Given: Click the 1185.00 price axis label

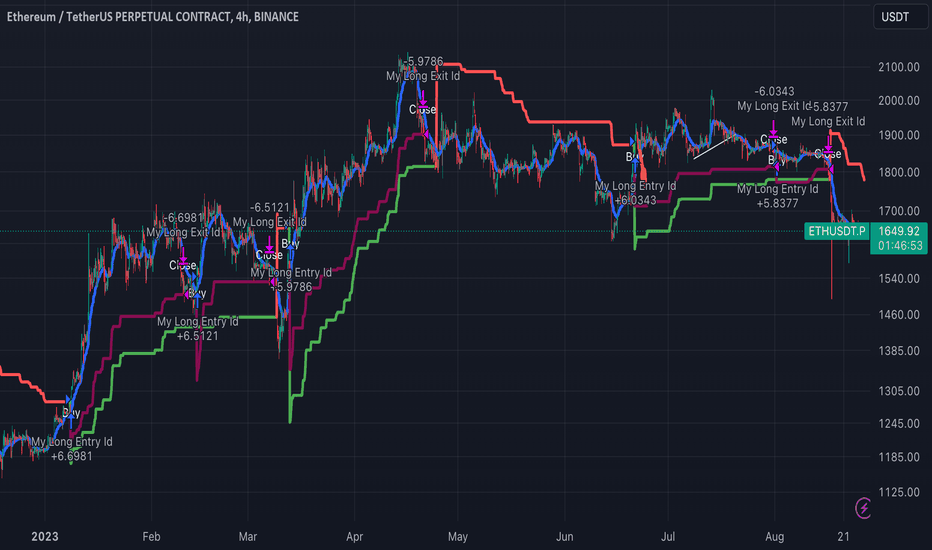Looking at the screenshot, I should click(x=899, y=457).
